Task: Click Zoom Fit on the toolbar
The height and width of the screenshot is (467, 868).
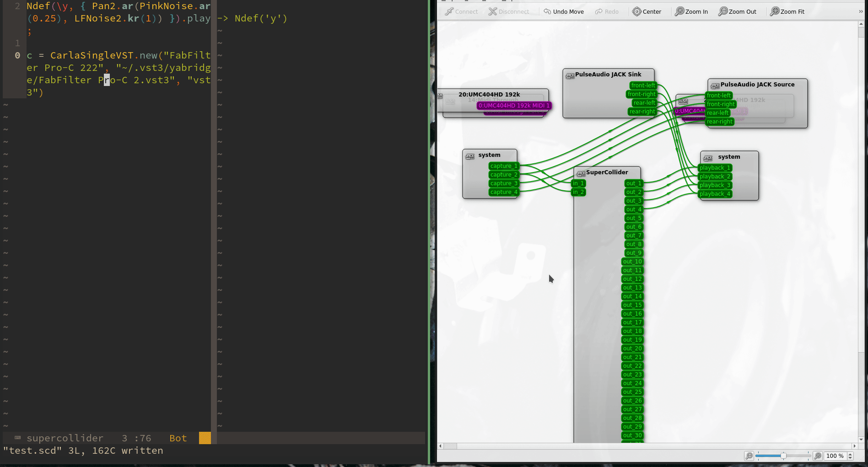Action: (x=787, y=11)
